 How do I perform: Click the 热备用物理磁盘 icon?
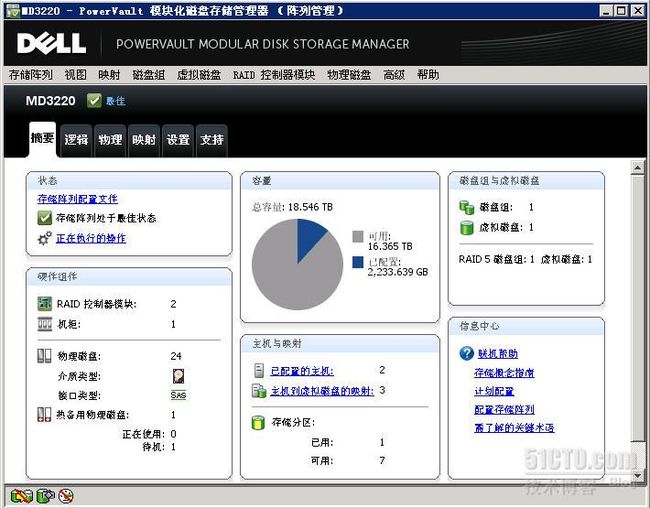[44, 414]
